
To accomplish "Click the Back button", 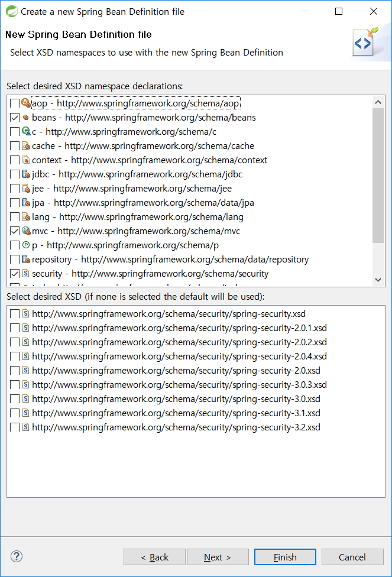I will [154, 557].
